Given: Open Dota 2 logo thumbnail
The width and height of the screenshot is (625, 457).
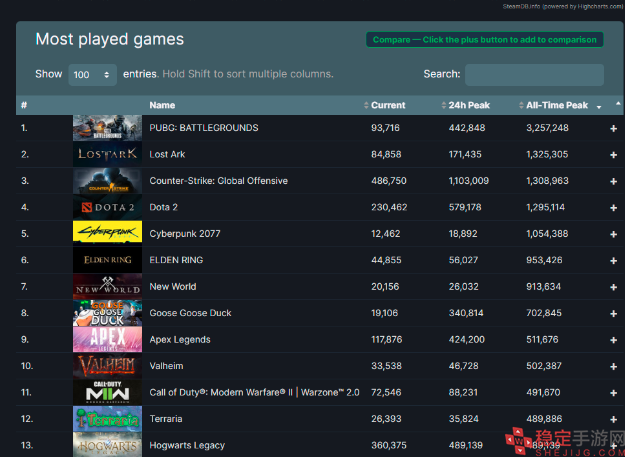Looking at the screenshot, I should coord(107,207).
